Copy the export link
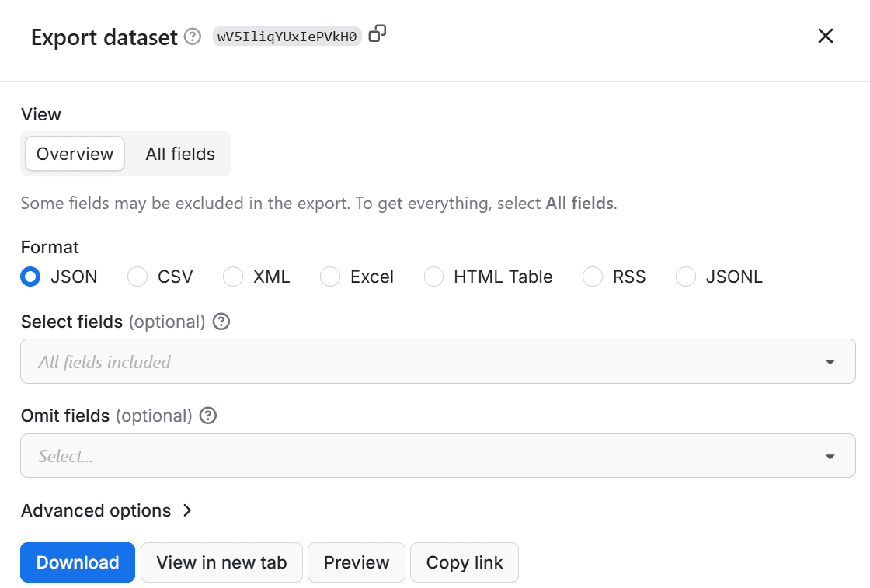This screenshot has height=588, width=870. coord(464,562)
